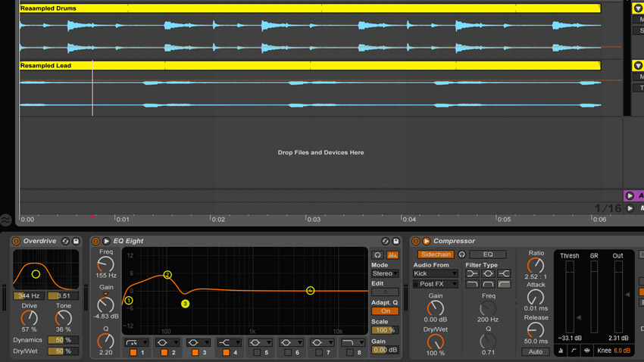
Task: Save the Overdrive preset with the disk icon
Action: 76,242
